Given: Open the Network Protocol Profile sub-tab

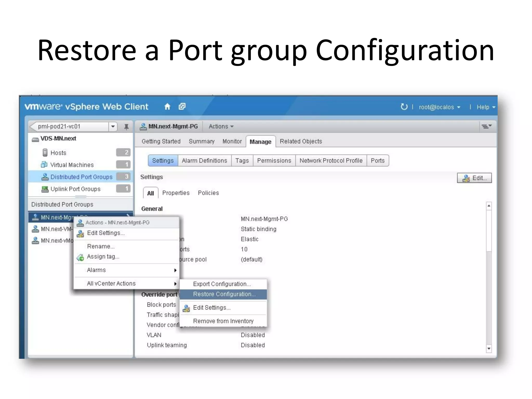Looking at the screenshot, I should [x=331, y=161].
